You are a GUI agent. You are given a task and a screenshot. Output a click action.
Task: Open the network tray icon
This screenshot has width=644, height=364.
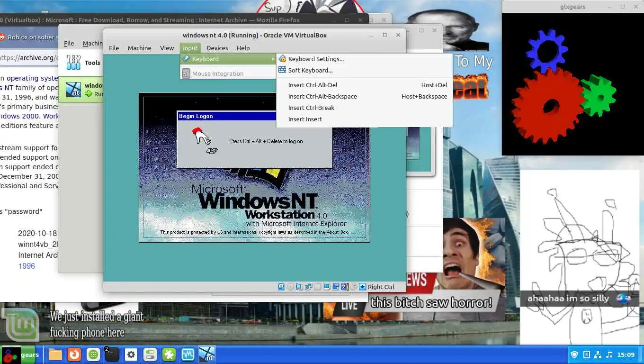point(598,355)
